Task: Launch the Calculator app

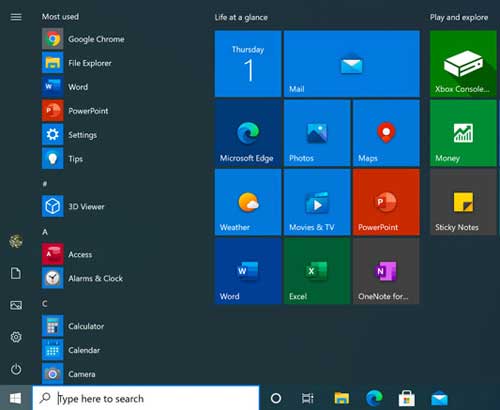Action: 73,326
